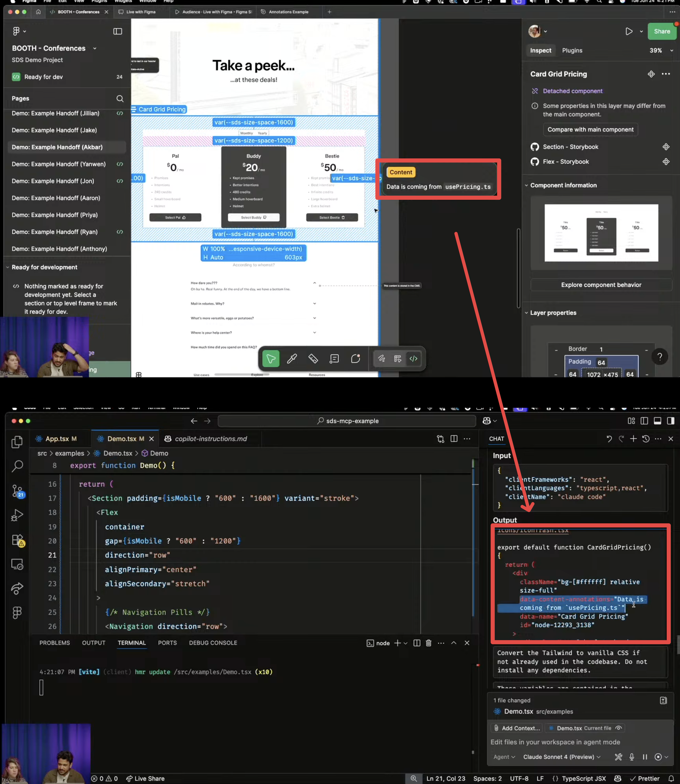The image size is (680, 784).
Task: Toggle Demo.tsx current file context eye icon
Action: pyautogui.click(x=619, y=728)
